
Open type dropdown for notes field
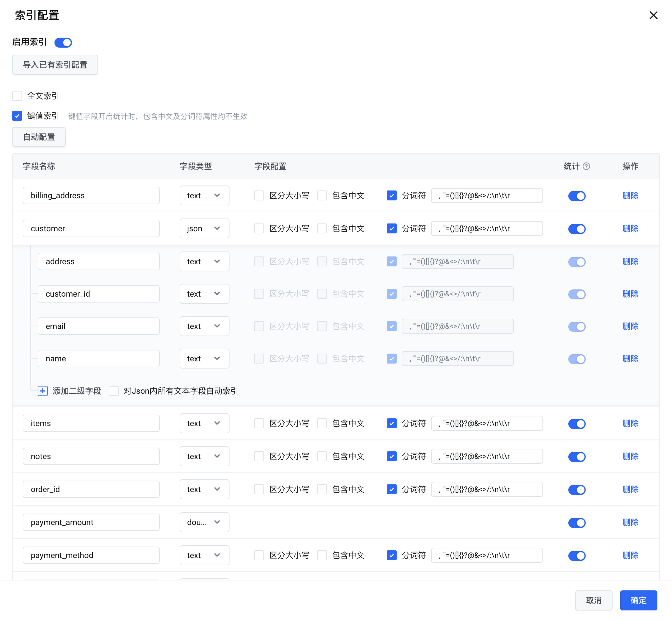coord(204,456)
